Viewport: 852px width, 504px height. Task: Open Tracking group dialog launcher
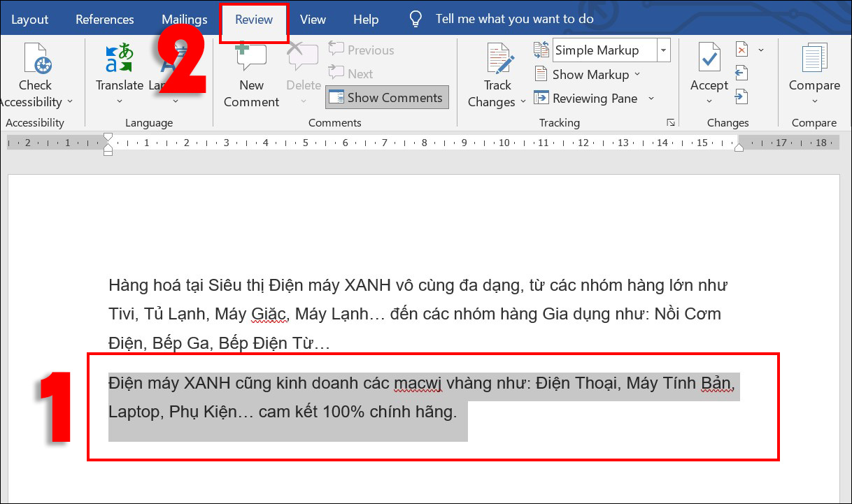[671, 122]
